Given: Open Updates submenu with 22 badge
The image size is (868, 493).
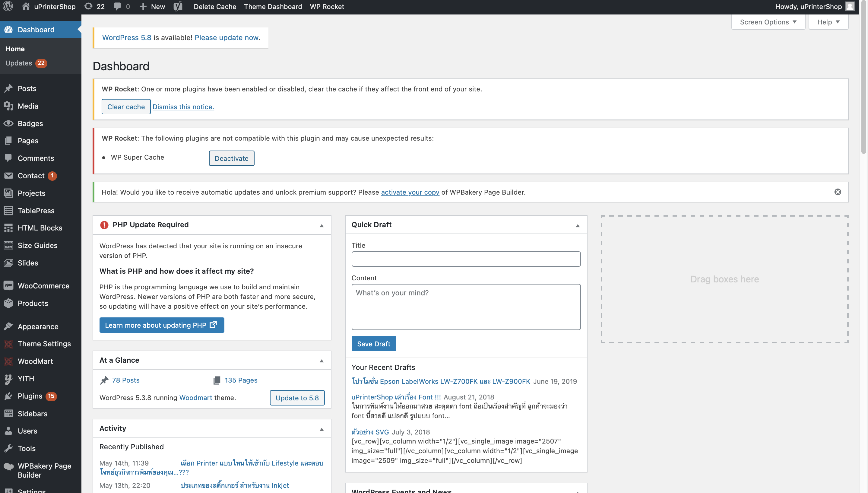Looking at the screenshot, I should (27, 63).
